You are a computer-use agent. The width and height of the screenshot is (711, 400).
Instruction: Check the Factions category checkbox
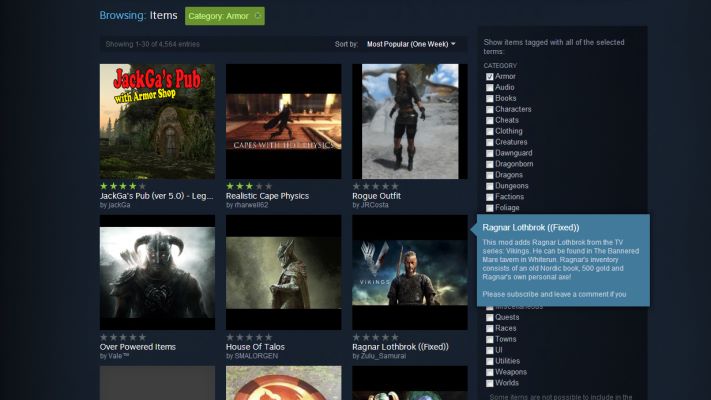point(489,197)
